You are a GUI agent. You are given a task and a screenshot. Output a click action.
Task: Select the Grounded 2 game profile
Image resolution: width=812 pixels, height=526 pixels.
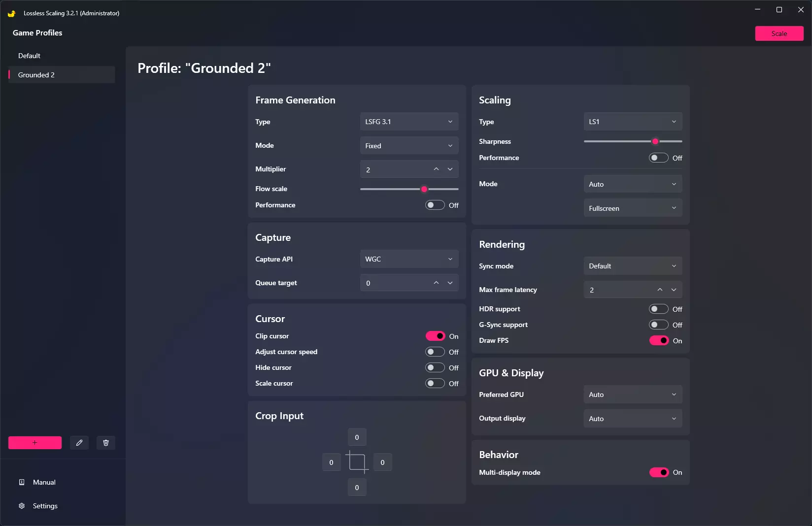[x=62, y=75]
